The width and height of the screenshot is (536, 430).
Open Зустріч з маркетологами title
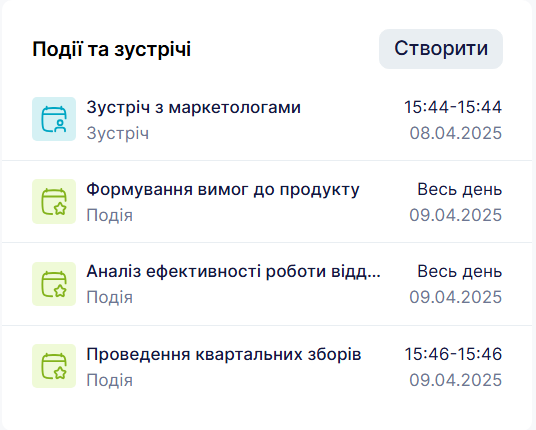(x=193, y=107)
